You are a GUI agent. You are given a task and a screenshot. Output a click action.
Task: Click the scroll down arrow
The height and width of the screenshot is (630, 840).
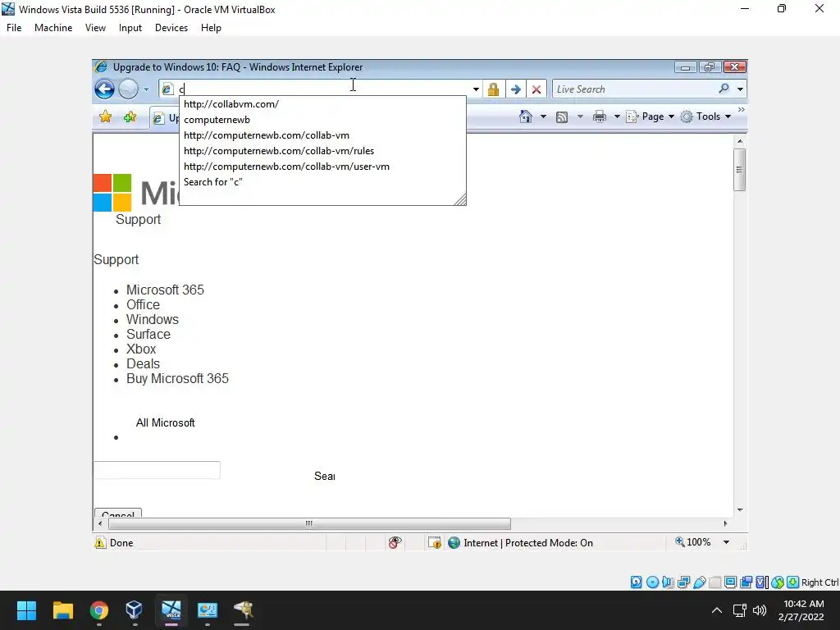tap(740, 510)
